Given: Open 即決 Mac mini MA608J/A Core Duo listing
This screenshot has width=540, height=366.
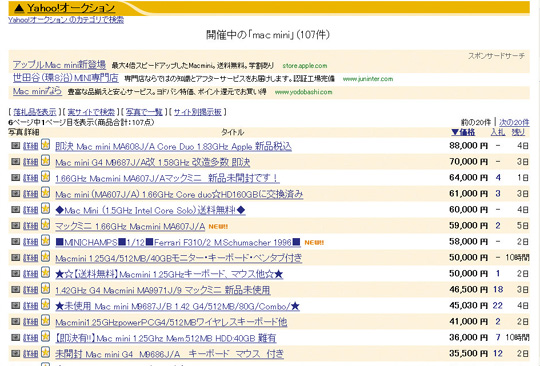Looking at the screenshot, I should pos(173,146).
